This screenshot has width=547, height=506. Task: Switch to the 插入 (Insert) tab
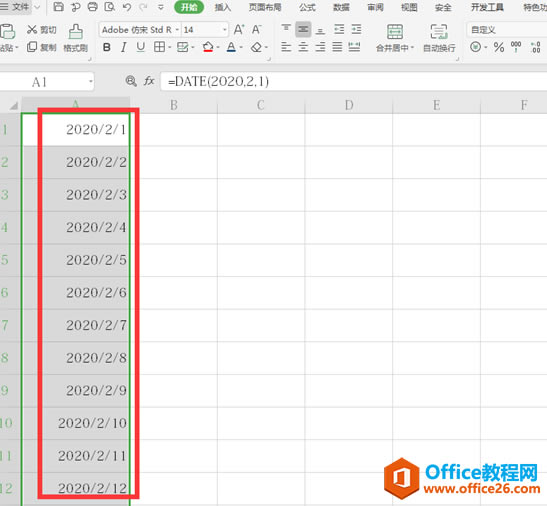click(223, 7)
